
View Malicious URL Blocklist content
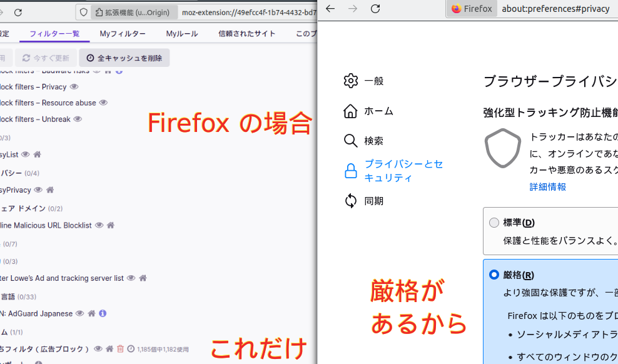point(99,225)
